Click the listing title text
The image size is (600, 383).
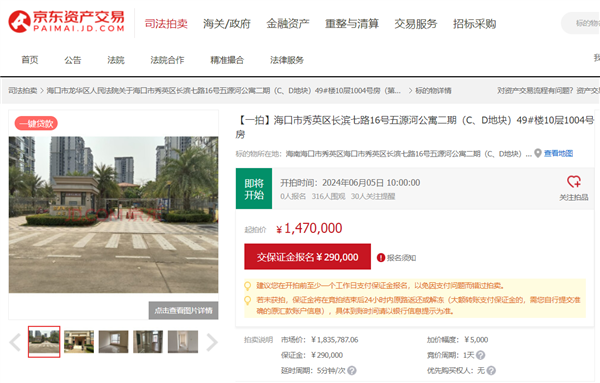(x=414, y=127)
